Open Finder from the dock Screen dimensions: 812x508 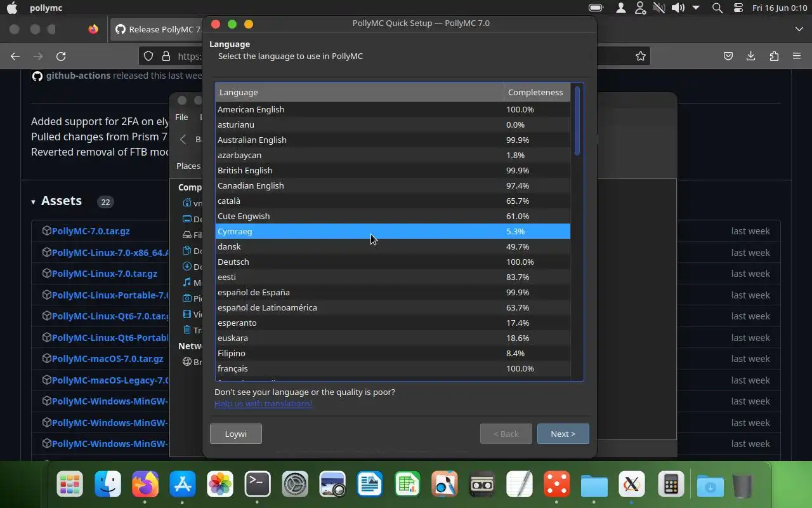(x=108, y=485)
